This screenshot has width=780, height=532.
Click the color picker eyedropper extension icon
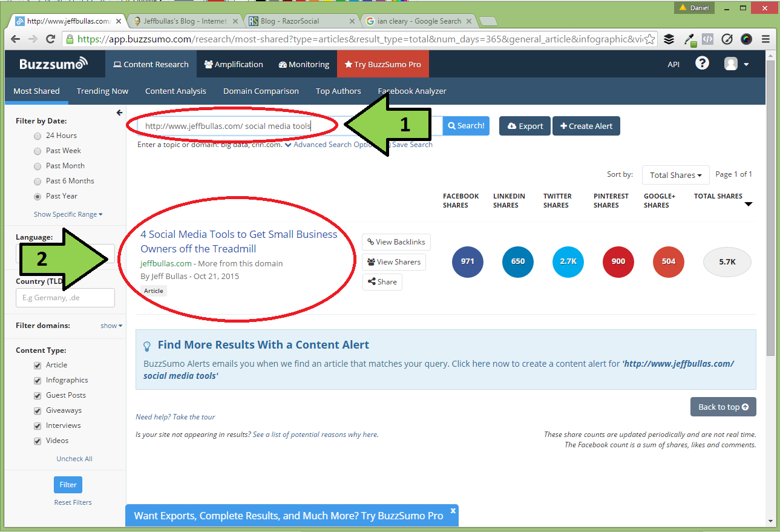pos(689,39)
